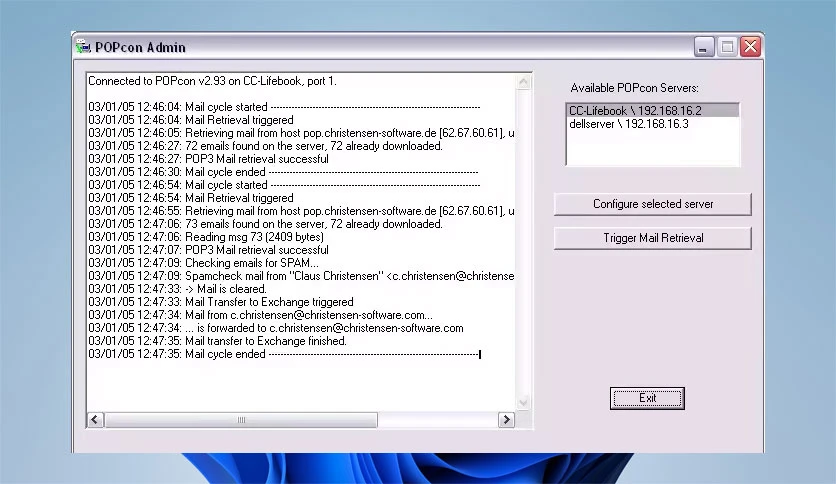This screenshot has width=836, height=484.
Task: Click the Configure selected server button
Action: (x=653, y=204)
